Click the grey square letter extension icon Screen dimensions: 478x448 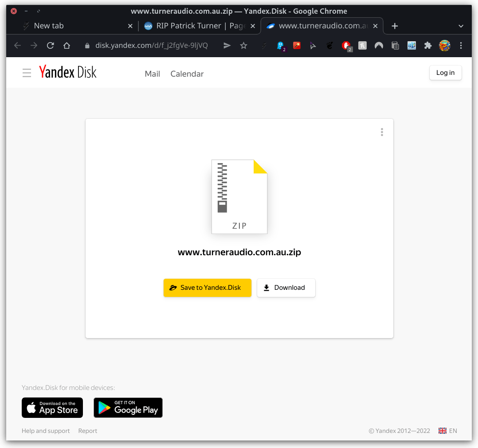[362, 46]
